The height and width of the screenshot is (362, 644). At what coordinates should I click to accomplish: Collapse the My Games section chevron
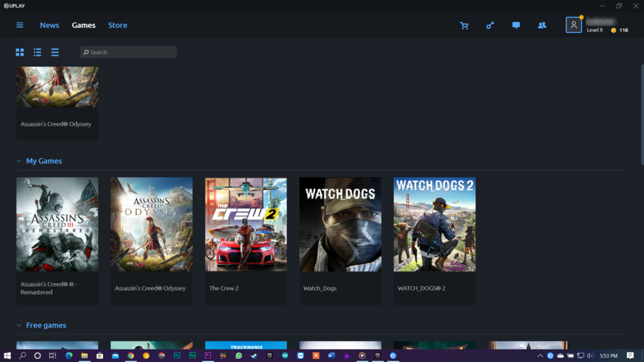(19, 161)
